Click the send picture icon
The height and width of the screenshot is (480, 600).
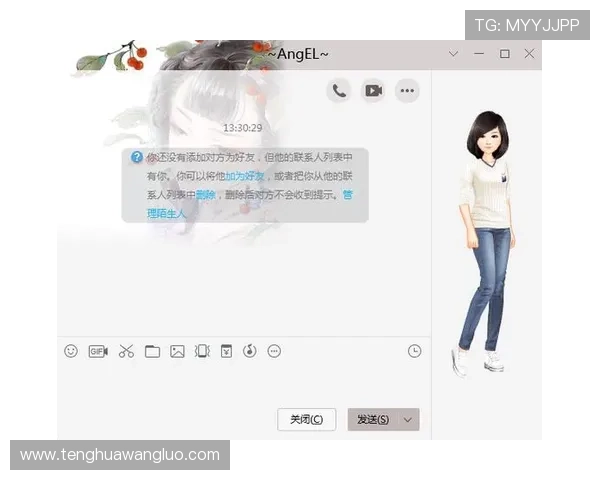click(x=177, y=351)
